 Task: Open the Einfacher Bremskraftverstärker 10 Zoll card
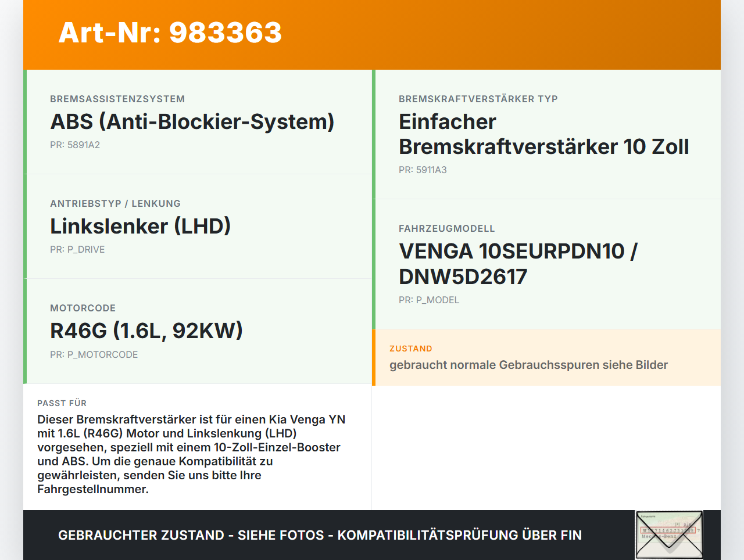[x=543, y=134]
